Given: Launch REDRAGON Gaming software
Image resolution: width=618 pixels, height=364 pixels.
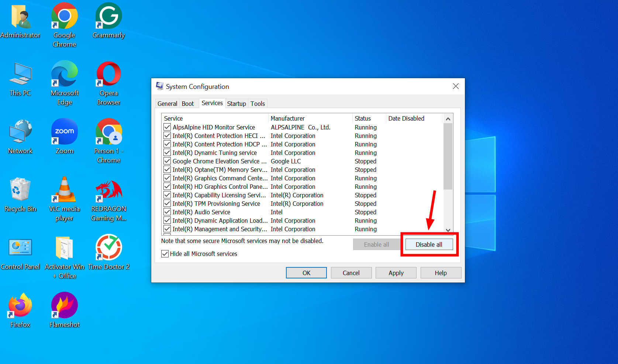Looking at the screenshot, I should pos(108,190).
